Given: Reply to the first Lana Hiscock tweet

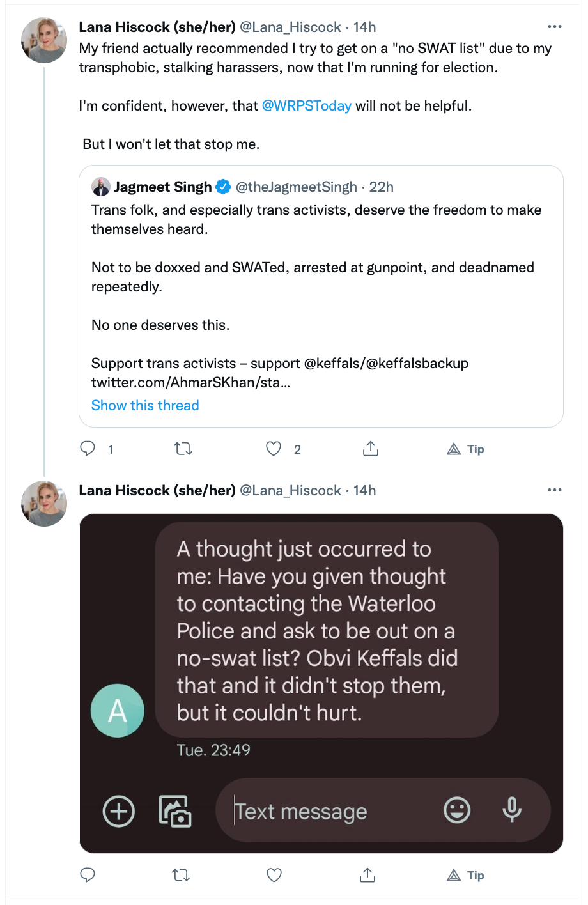Looking at the screenshot, I should (x=88, y=449).
